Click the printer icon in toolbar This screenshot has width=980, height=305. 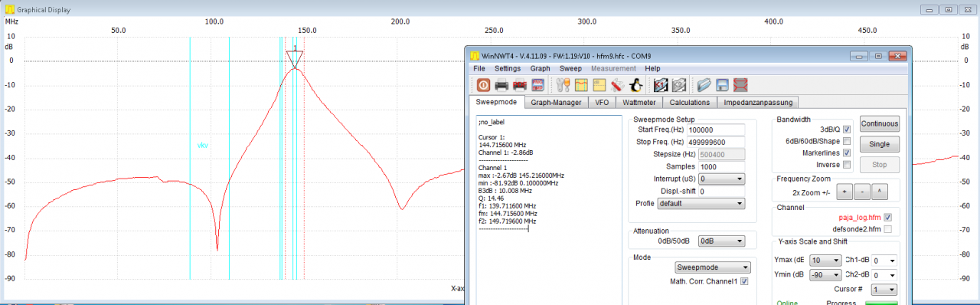[501, 85]
